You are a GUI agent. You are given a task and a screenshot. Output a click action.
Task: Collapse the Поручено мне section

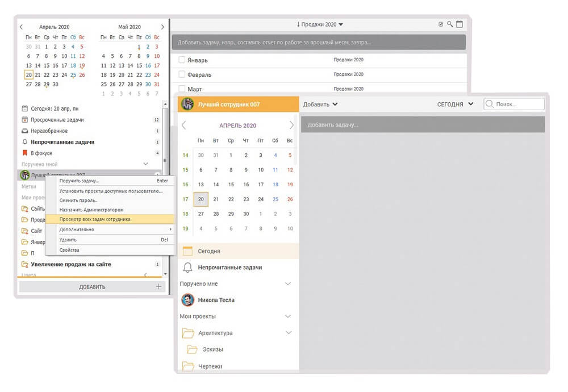coord(288,284)
